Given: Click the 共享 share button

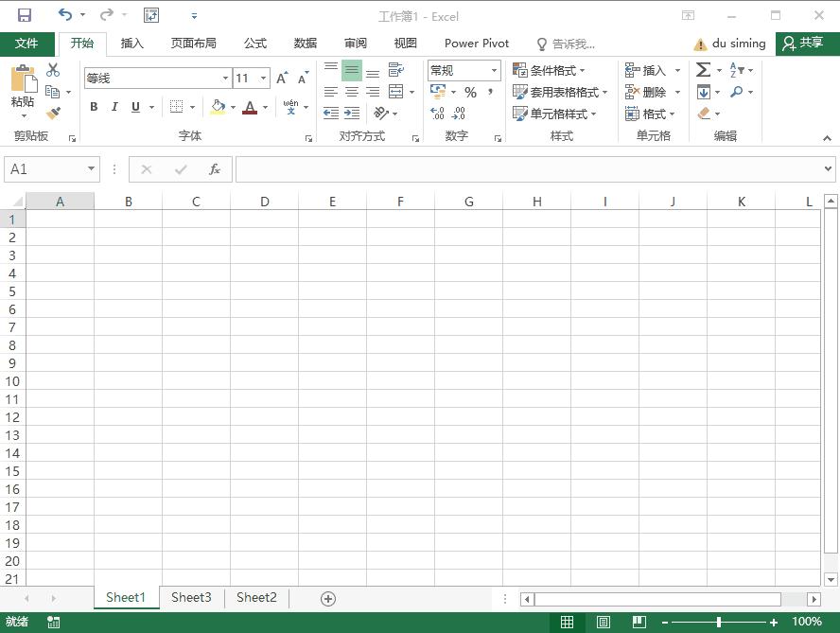Looking at the screenshot, I should click(803, 43).
